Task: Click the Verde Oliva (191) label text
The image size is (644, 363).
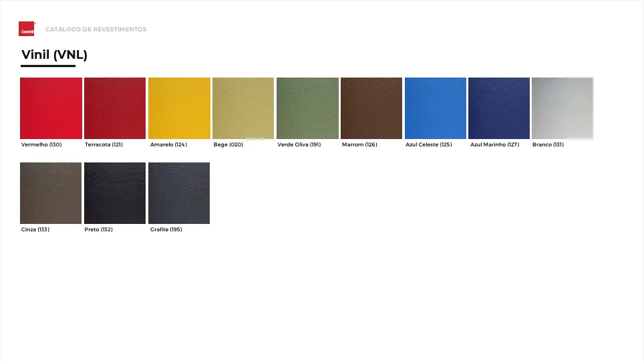Action: [x=299, y=144]
